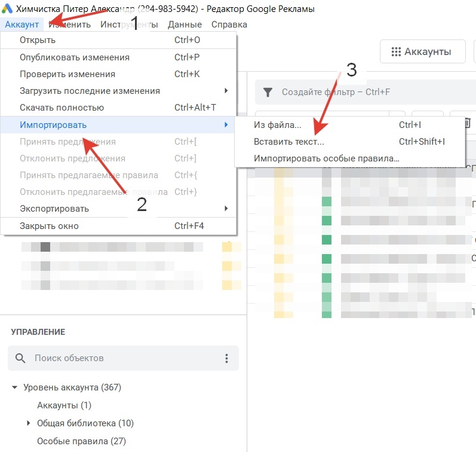Click the Аккаунты button
The image size is (476, 452).
[423, 51]
